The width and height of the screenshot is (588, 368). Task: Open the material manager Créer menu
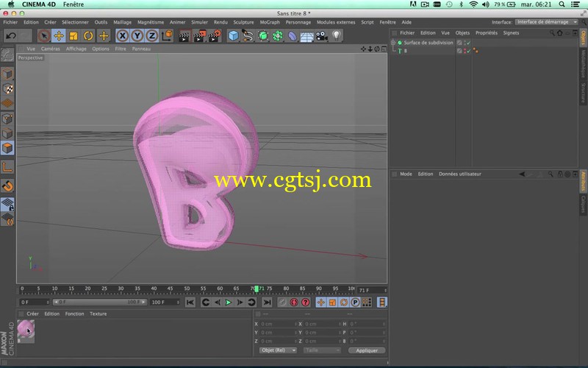(x=32, y=314)
